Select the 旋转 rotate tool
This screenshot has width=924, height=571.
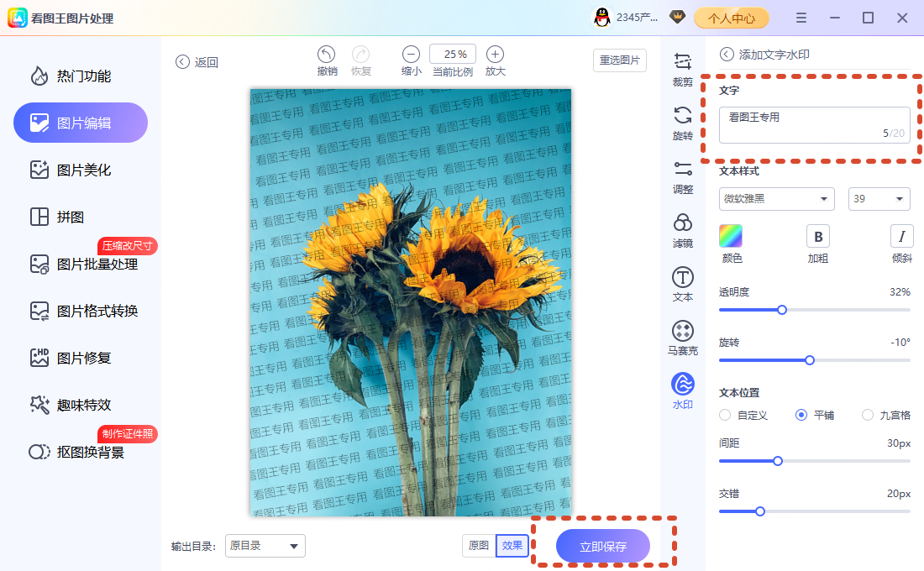click(682, 123)
